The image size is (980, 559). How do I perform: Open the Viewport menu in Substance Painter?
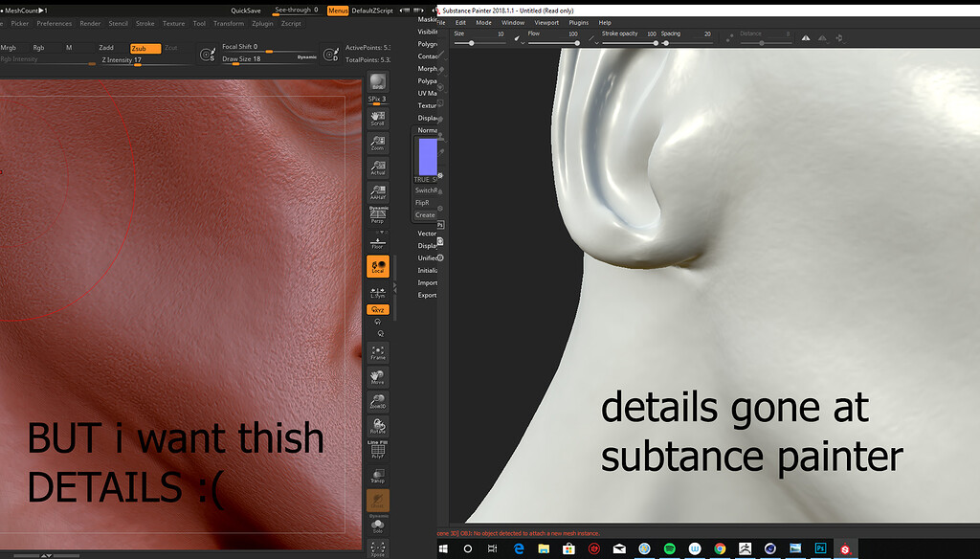point(546,23)
